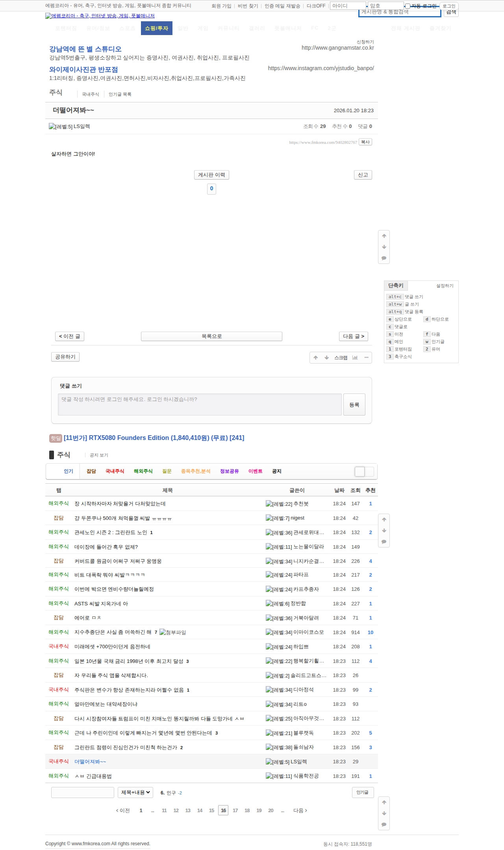The image size is (504, 850).
Task: Open the 이벤트 tab
Action: 256,471
